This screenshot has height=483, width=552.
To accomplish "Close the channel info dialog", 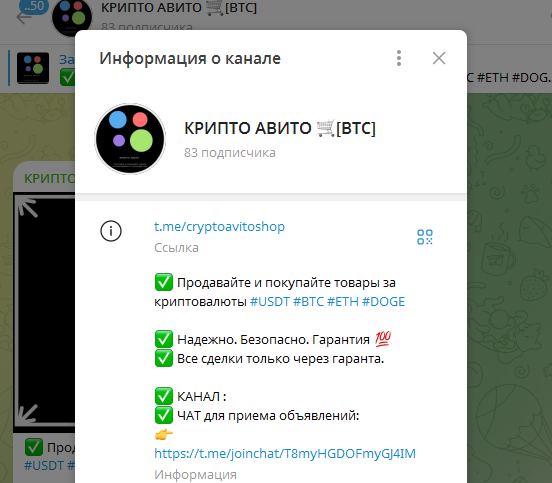I will pos(439,58).
